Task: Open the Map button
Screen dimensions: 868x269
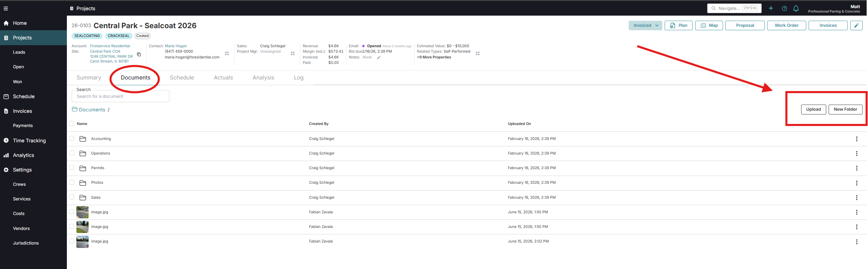Action: tap(709, 25)
